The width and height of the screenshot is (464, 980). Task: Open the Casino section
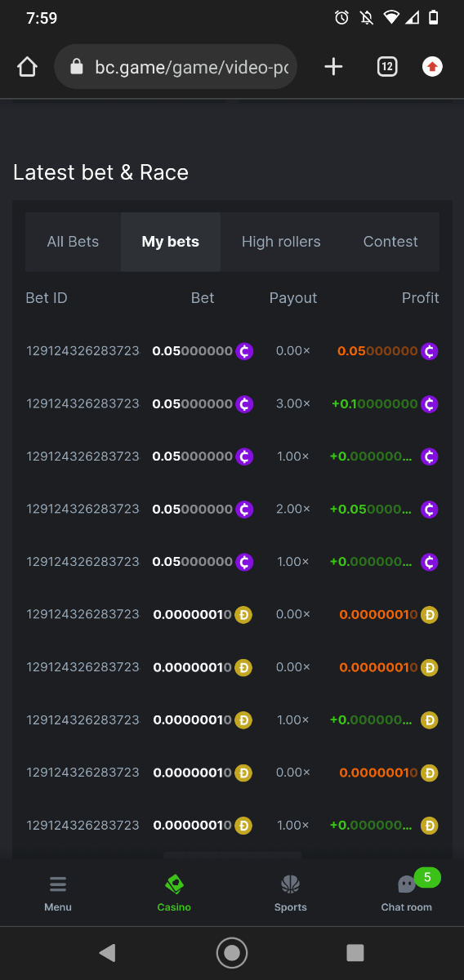(x=174, y=893)
